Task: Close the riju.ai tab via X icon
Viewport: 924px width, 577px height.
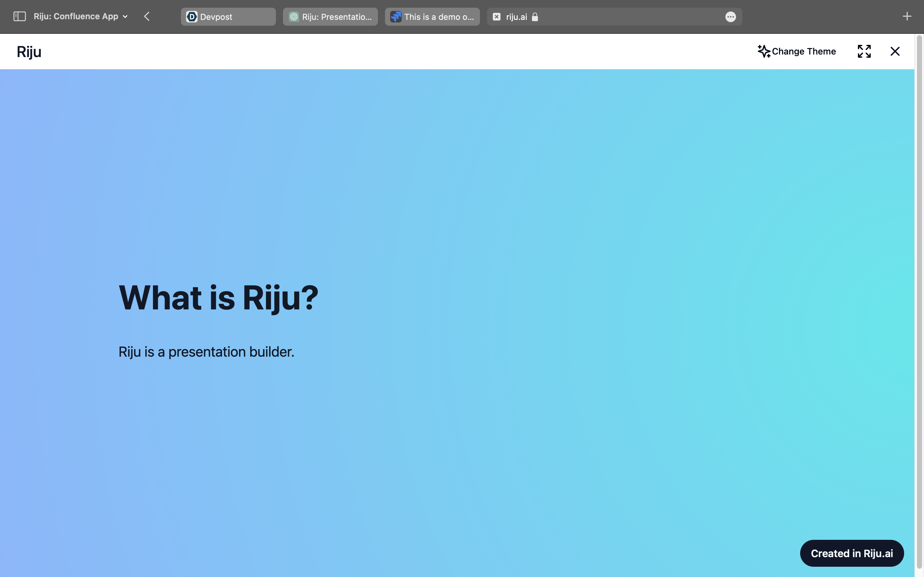Action: (496, 17)
